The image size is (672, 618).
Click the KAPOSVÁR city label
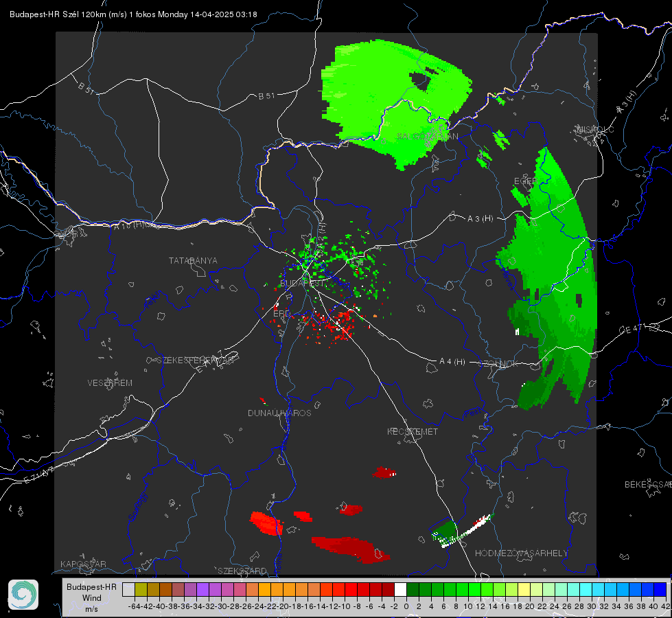pyautogui.click(x=83, y=564)
